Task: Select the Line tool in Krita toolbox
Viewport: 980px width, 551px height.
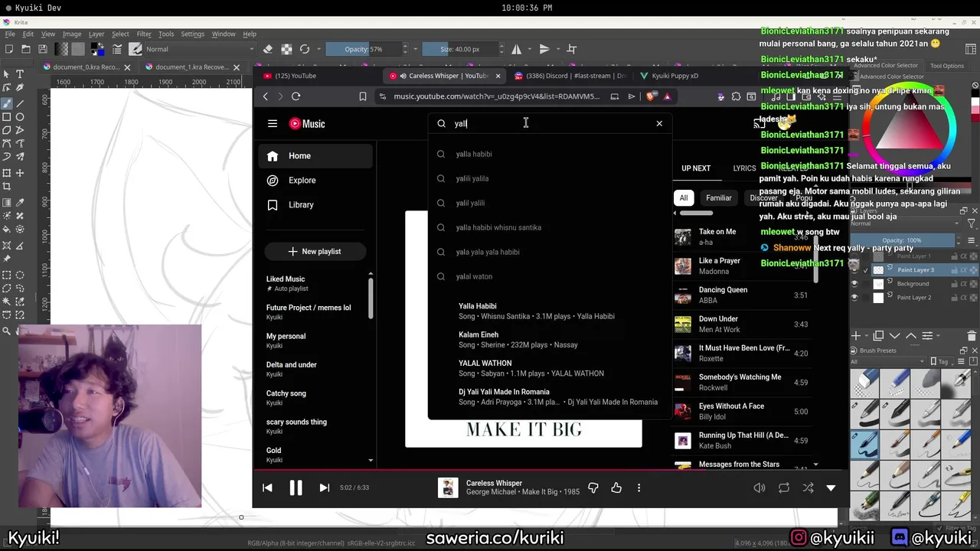Action: (20, 103)
